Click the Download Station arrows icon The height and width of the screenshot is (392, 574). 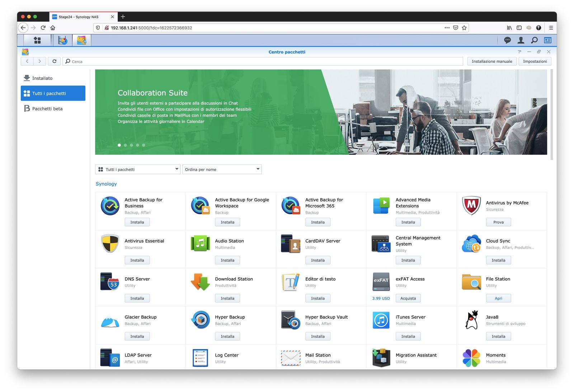click(200, 282)
